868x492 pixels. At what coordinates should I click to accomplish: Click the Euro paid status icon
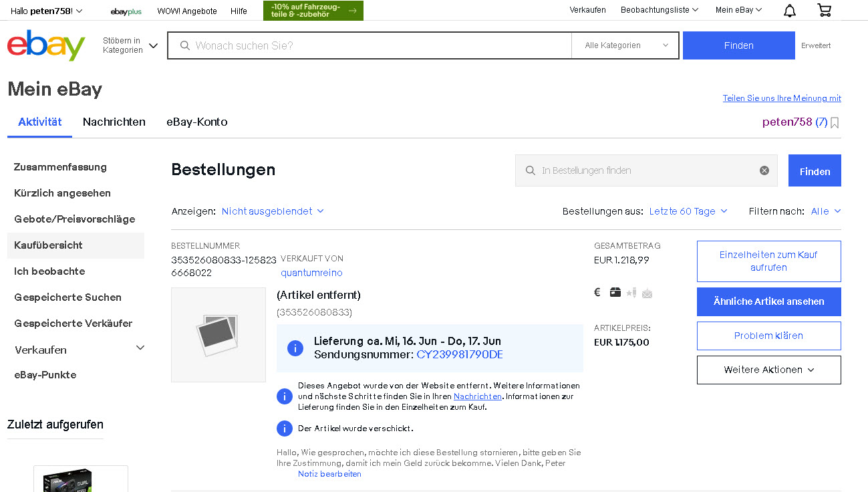[x=597, y=292]
